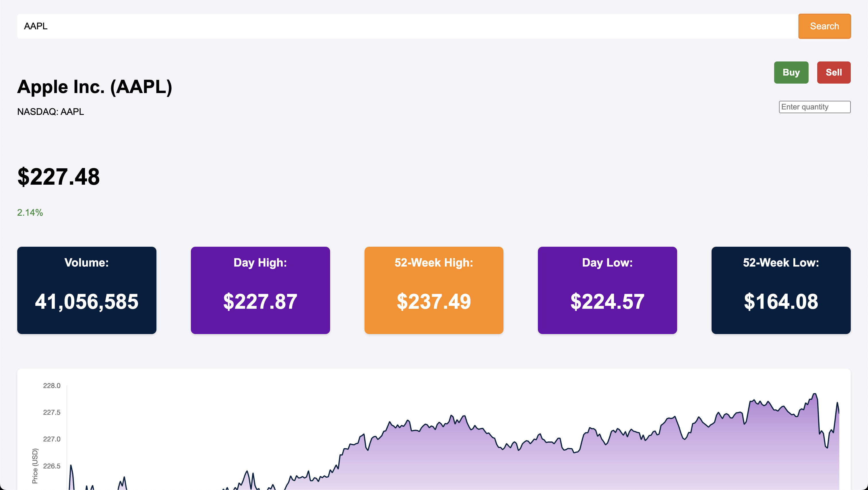Click the 52-Week Low card
The image size is (868, 490).
click(781, 290)
